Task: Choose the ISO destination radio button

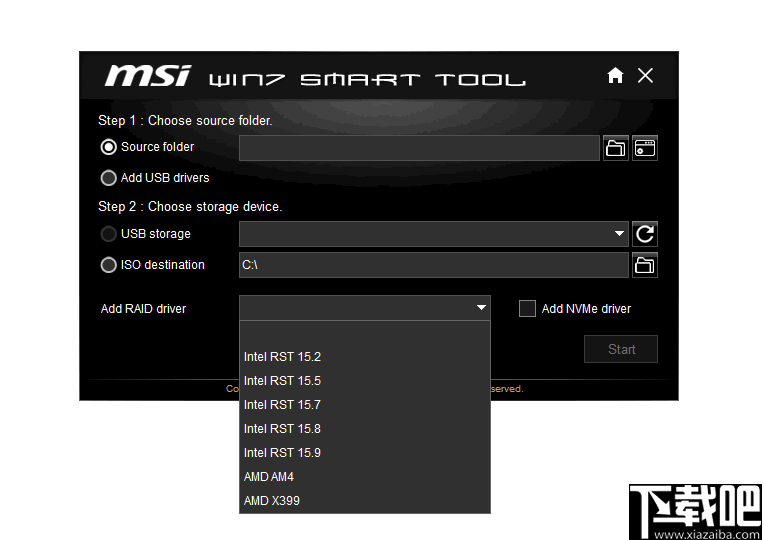Action: pos(108,265)
